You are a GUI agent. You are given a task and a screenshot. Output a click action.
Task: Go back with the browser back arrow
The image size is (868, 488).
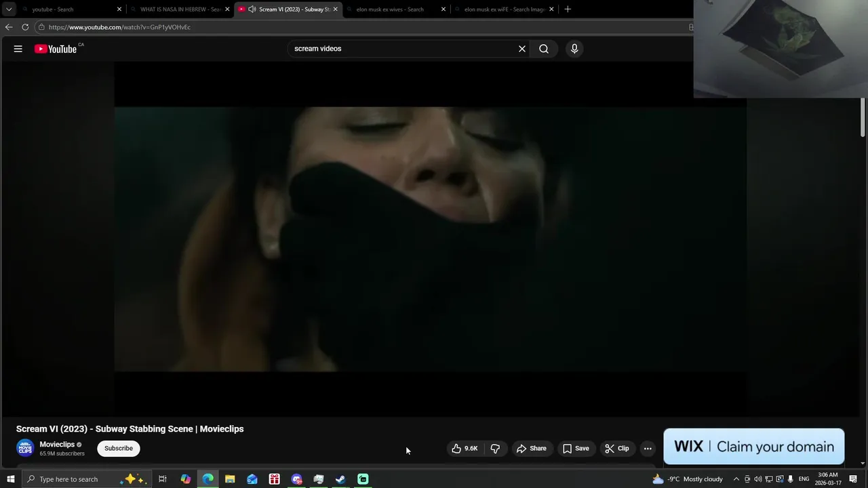(8, 27)
